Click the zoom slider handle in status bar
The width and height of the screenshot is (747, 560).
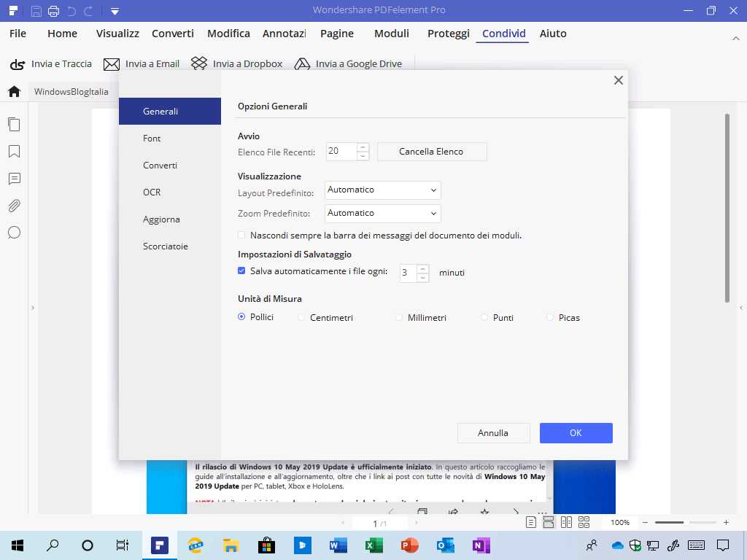[686, 522]
